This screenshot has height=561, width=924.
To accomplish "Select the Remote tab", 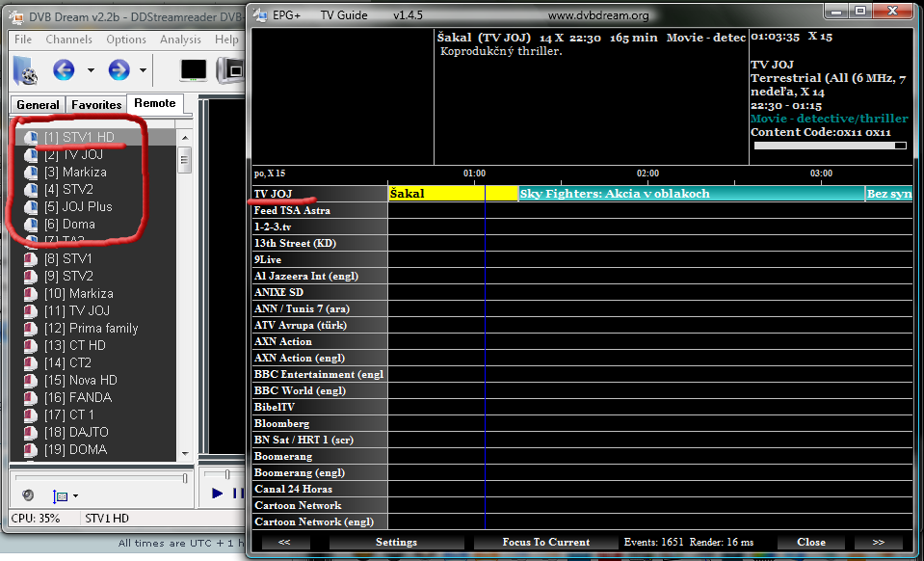I will coord(155,103).
